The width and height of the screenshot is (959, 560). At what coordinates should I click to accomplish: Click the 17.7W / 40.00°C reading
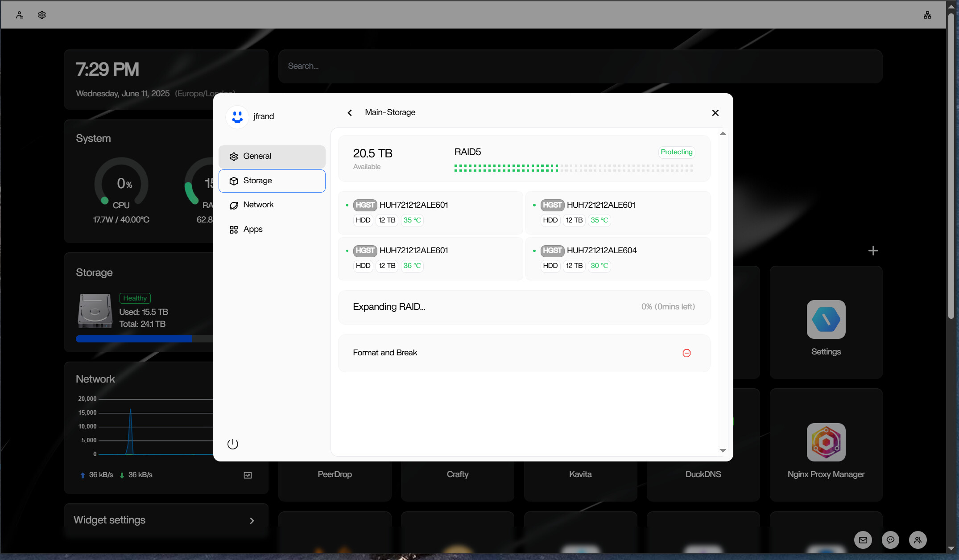click(121, 220)
